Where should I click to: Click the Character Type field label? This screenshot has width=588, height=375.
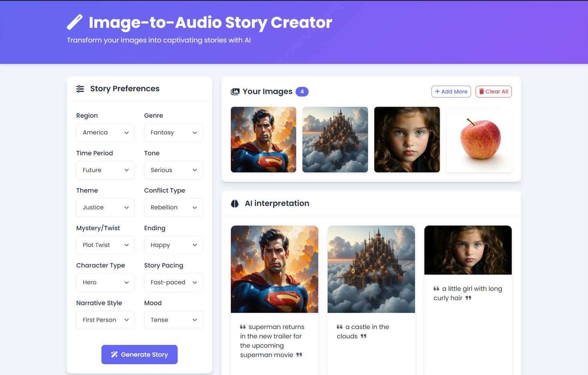tap(101, 265)
